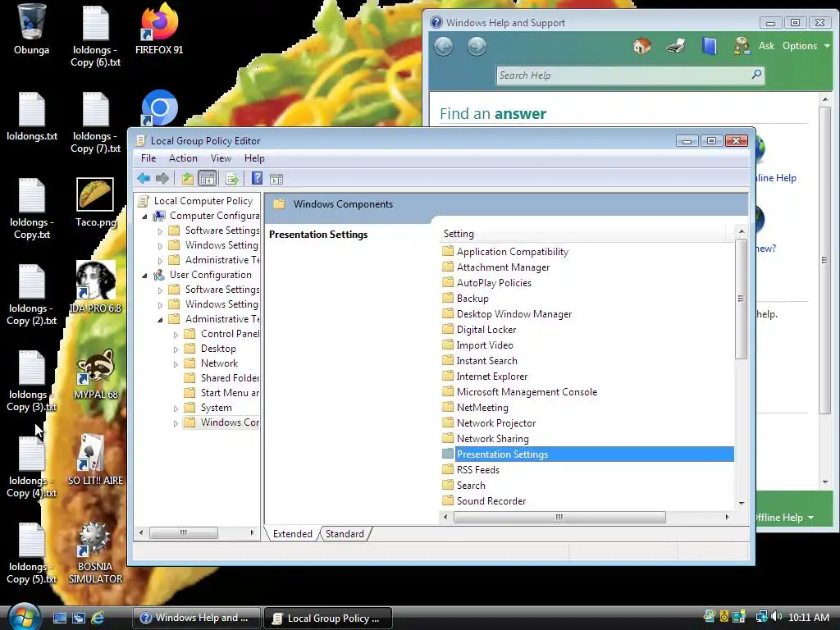Expand the Desktop tree node

tap(176, 349)
